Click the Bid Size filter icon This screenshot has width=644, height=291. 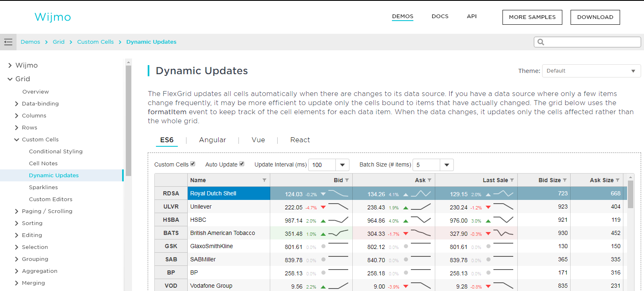[x=565, y=180]
